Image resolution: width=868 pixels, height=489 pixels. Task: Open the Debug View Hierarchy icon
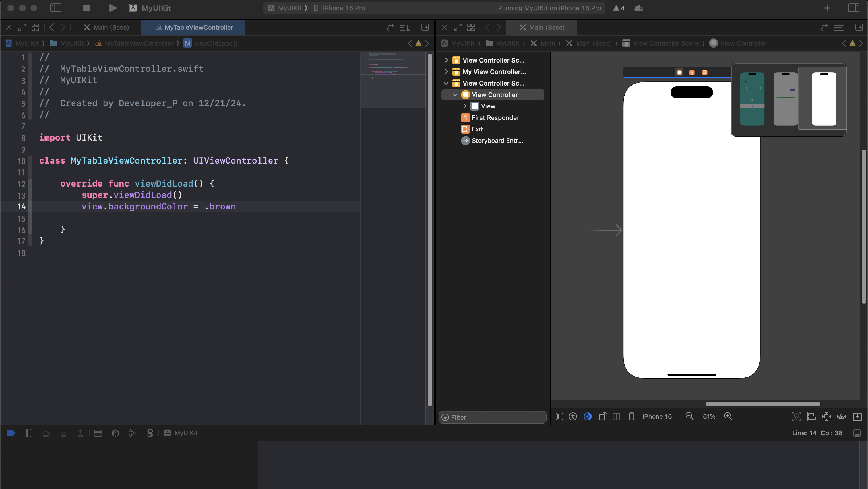[x=115, y=433]
